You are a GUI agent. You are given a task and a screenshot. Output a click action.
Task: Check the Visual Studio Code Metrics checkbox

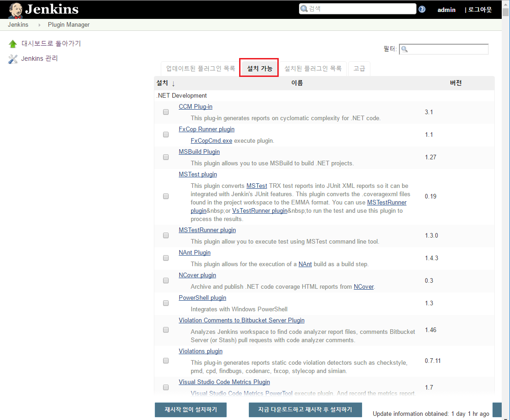[166, 387]
